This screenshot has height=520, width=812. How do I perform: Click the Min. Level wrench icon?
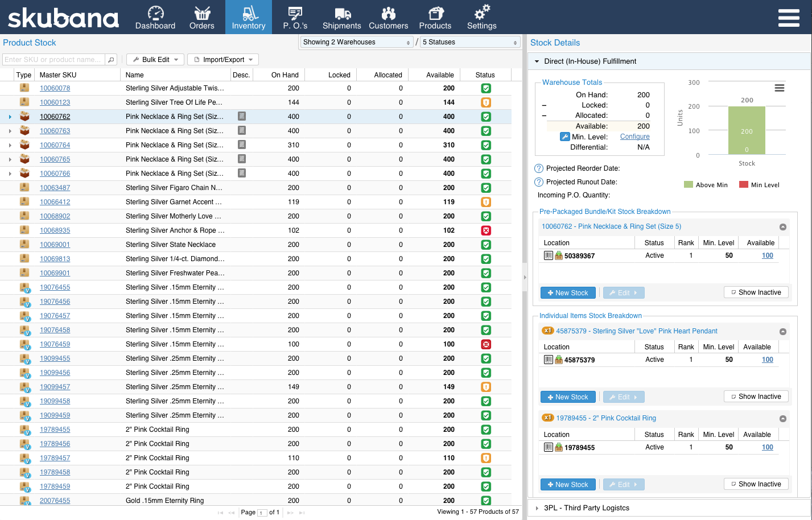click(x=565, y=137)
